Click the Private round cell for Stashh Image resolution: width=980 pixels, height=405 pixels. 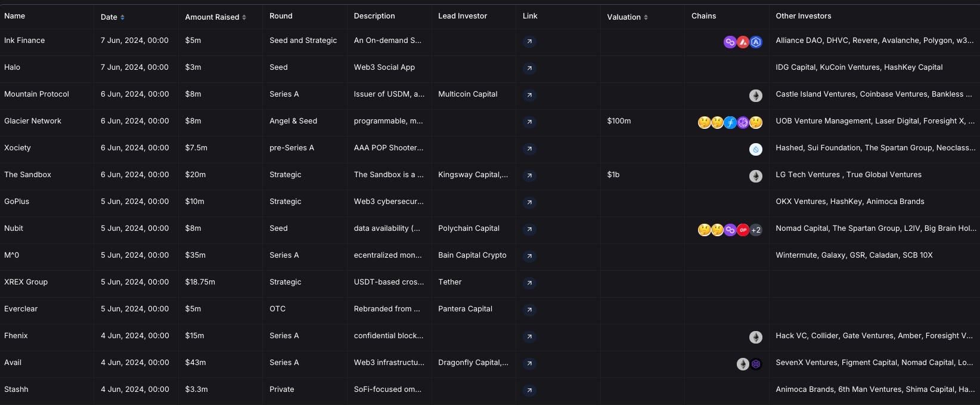(x=281, y=389)
